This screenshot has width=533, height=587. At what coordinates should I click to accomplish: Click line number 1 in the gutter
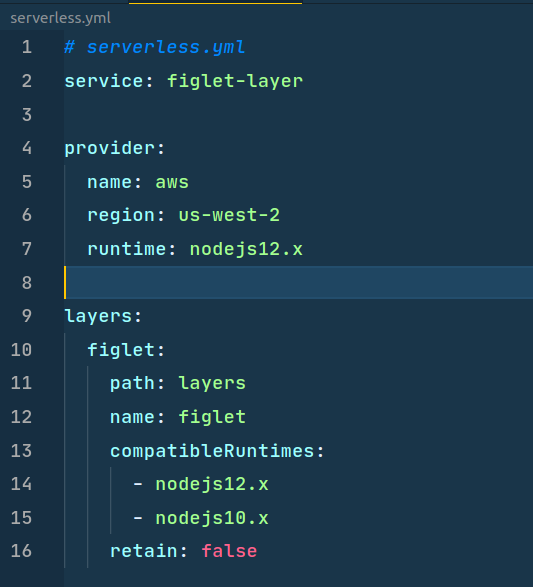27,47
